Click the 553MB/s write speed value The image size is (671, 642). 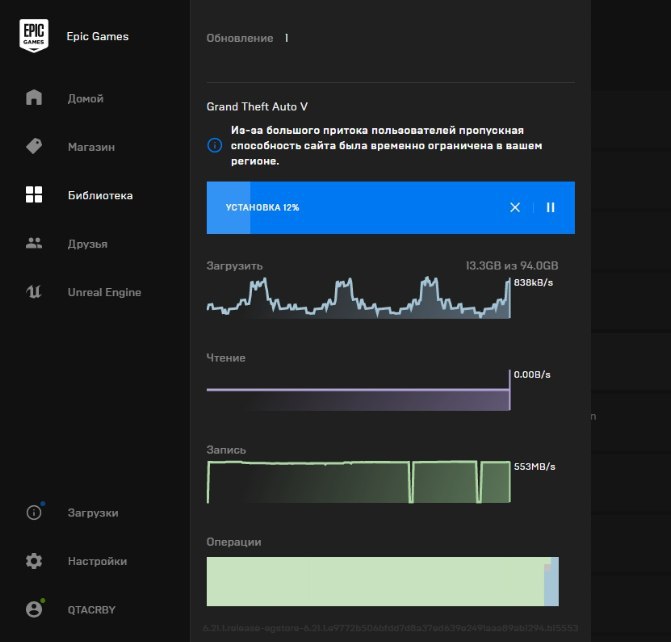click(x=534, y=467)
